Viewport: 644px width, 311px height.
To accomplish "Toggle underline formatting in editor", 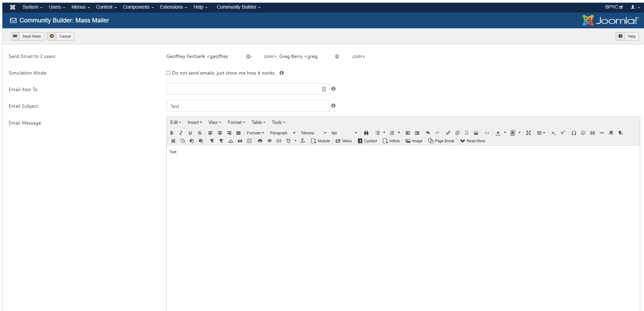I will click(190, 133).
